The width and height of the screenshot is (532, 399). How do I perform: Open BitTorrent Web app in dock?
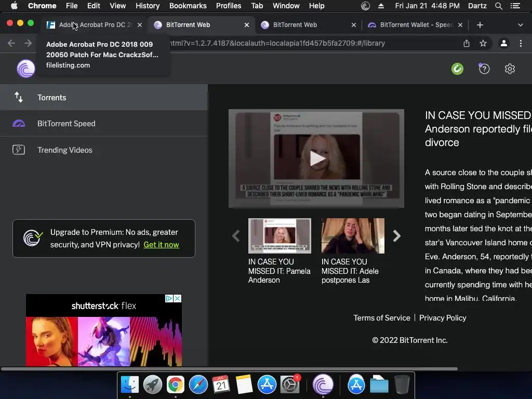click(323, 384)
